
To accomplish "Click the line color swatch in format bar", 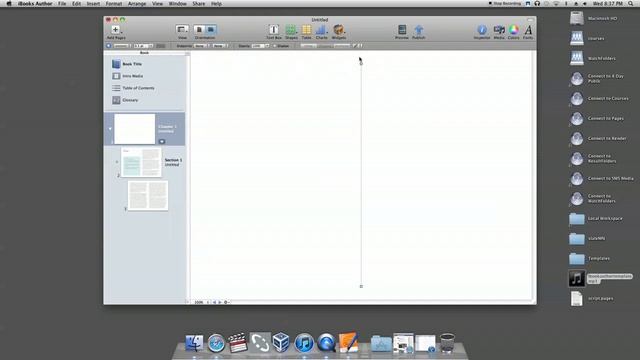I will 160,46.
